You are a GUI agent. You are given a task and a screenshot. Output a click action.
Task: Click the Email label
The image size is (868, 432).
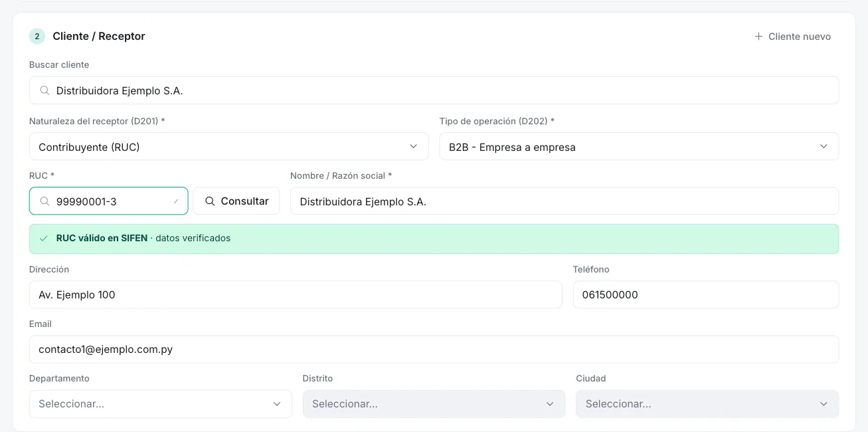pyautogui.click(x=41, y=324)
